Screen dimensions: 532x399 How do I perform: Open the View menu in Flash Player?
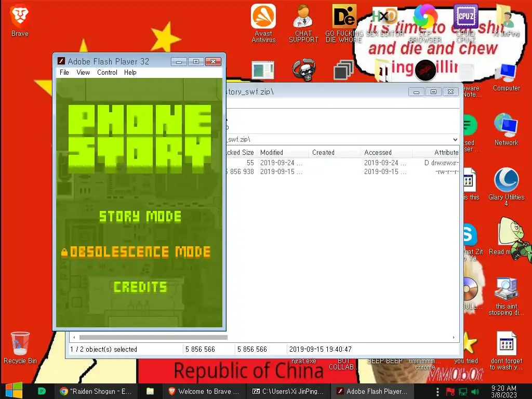coord(83,72)
